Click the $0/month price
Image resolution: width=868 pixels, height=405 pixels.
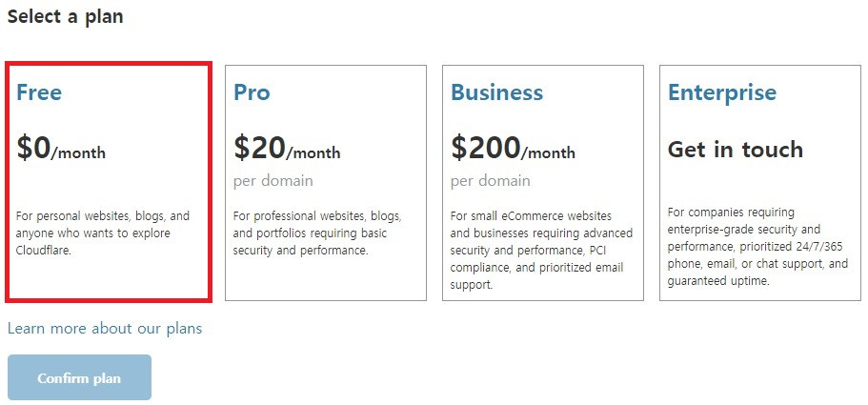click(x=61, y=150)
